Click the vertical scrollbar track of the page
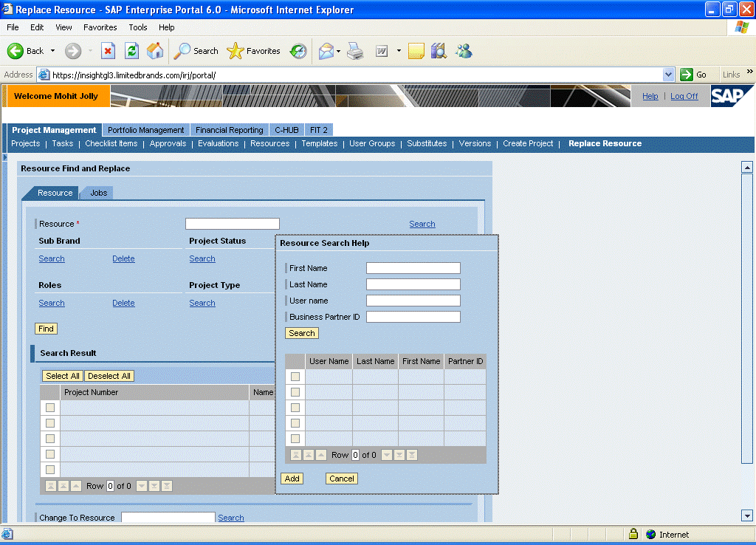 [747, 486]
